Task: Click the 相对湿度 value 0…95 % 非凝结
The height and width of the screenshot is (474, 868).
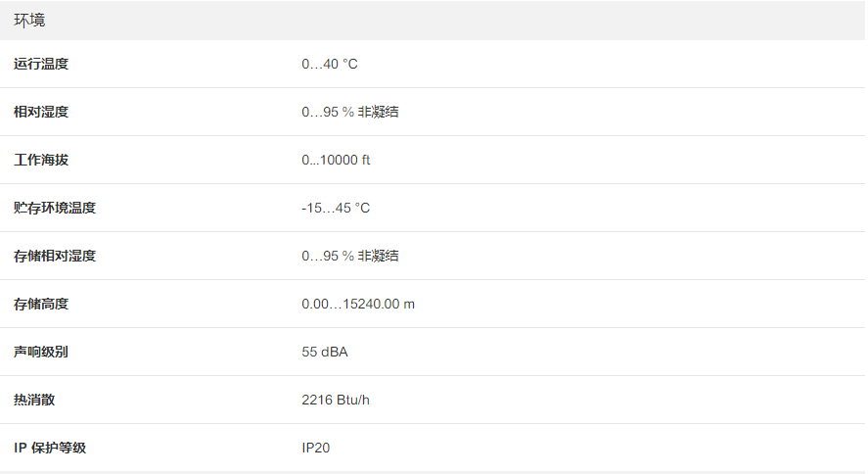Action: (x=349, y=113)
